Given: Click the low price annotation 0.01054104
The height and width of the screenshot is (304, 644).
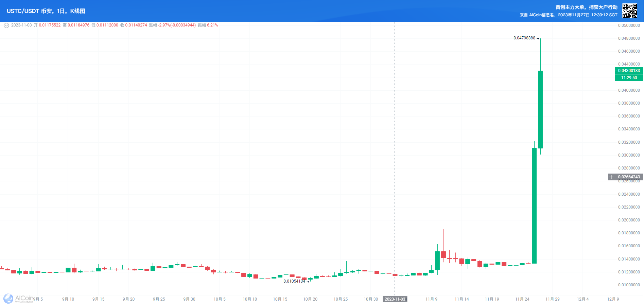Looking at the screenshot, I should coord(294,281).
